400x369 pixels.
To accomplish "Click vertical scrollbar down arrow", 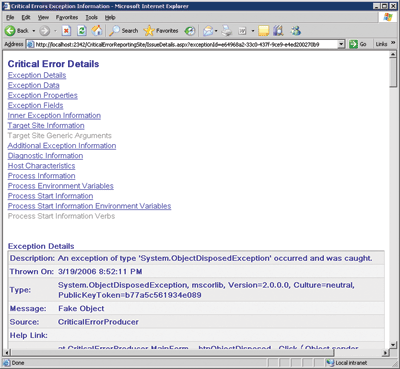I will click(x=393, y=345).
